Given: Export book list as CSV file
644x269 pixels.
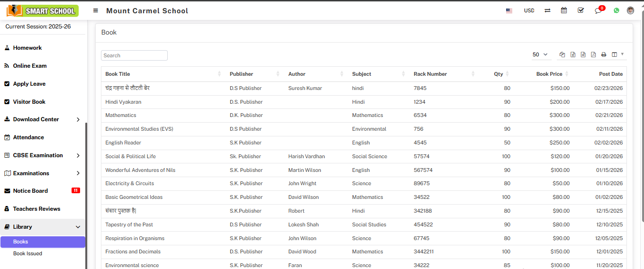Looking at the screenshot, I should click(583, 55).
